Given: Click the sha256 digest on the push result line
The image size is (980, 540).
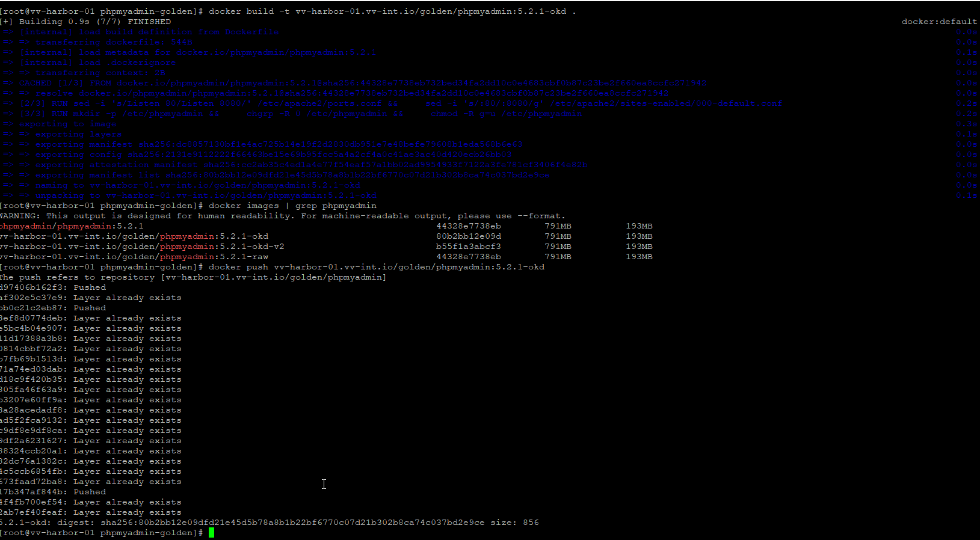Looking at the screenshot, I should pyautogui.click(x=292, y=523).
